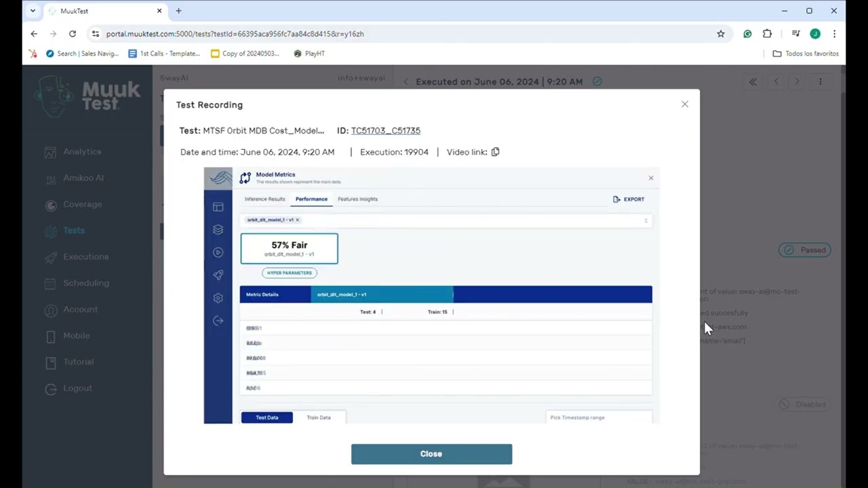The image size is (868, 488).
Task: Copy the video link with the clipboard icon
Action: click(495, 152)
